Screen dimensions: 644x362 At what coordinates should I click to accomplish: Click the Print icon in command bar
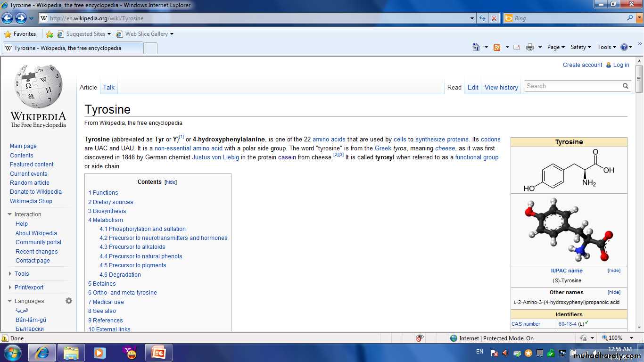click(530, 47)
